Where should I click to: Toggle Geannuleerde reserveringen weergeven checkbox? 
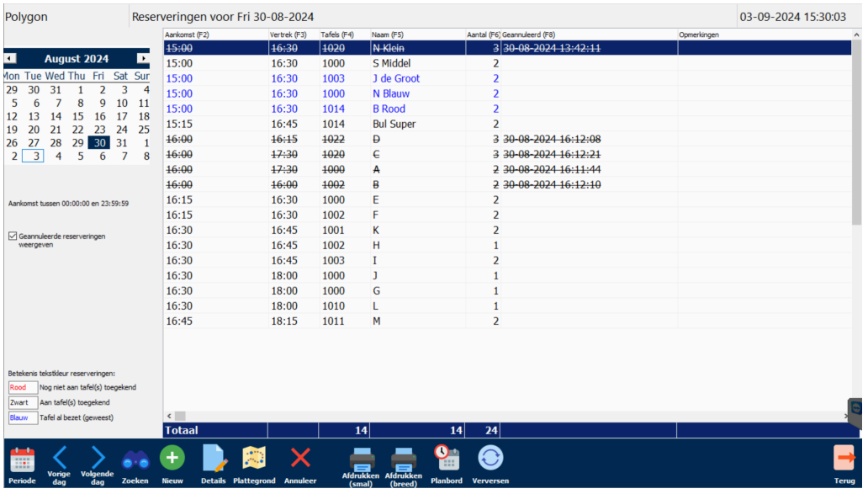[x=13, y=236]
